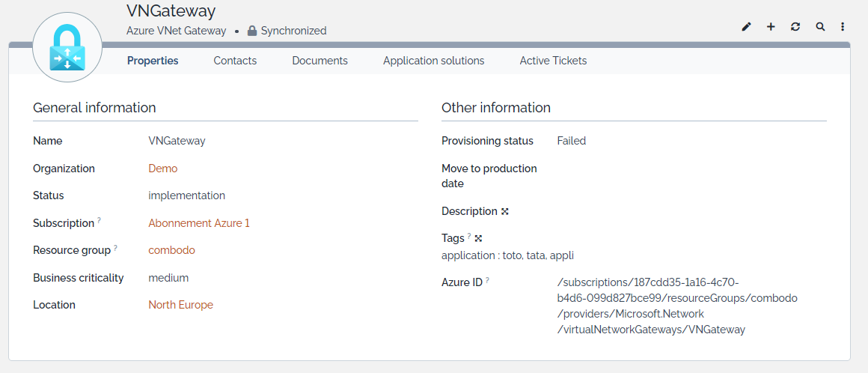Click the plus icon to create new
The width and height of the screenshot is (868, 373).
pos(771,27)
